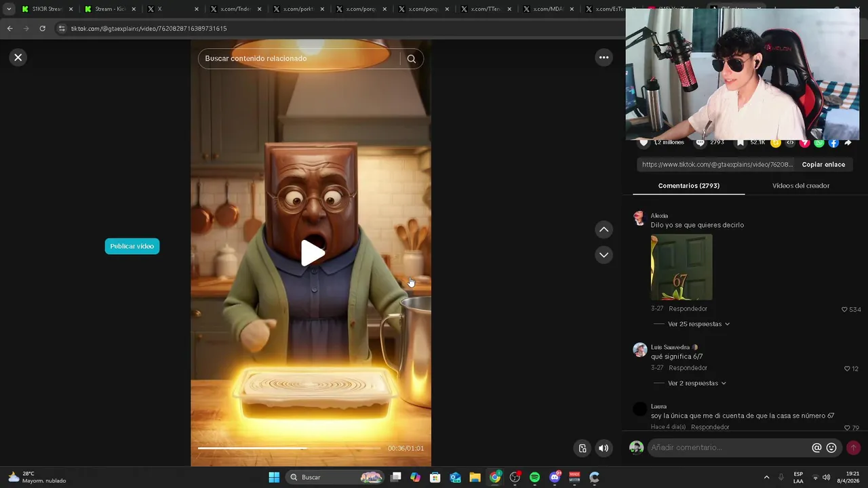Seek on the video progress bar
This screenshot has width=868, height=488.
pyautogui.click(x=289, y=448)
